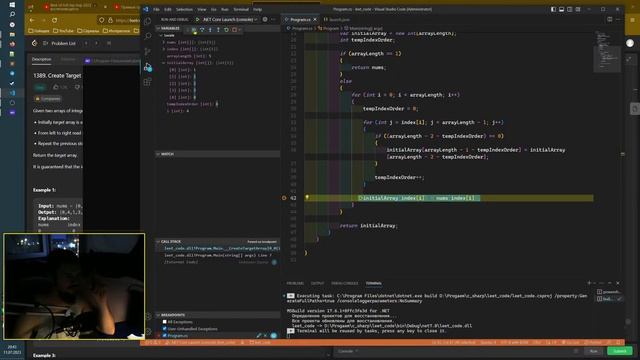Open the Customize Layout icon
640x360 pixels.
point(578,9)
